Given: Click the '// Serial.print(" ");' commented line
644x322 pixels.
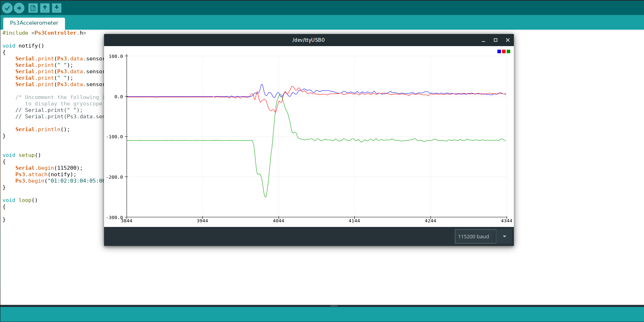Looking at the screenshot, I should 49,110.
